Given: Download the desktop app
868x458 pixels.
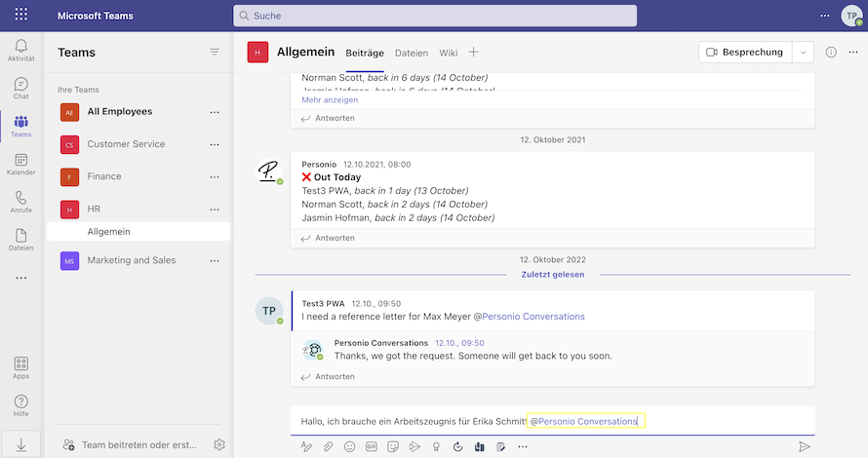Looking at the screenshot, I should click(x=21, y=444).
